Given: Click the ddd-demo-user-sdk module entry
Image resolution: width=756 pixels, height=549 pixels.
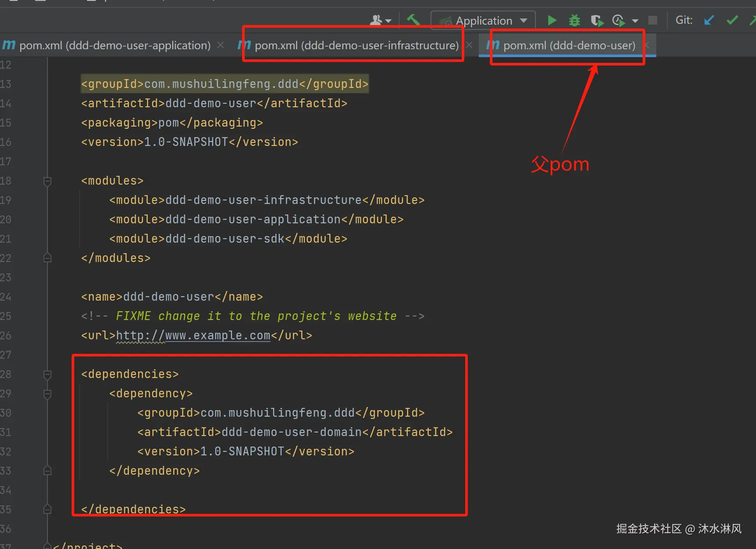Looking at the screenshot, I should click(228, 239).
